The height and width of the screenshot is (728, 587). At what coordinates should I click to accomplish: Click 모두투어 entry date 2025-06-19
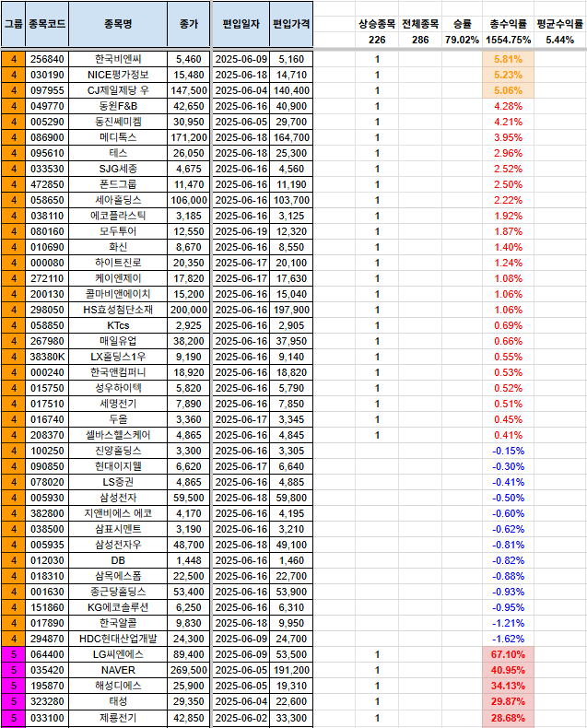tap(241, 231)
